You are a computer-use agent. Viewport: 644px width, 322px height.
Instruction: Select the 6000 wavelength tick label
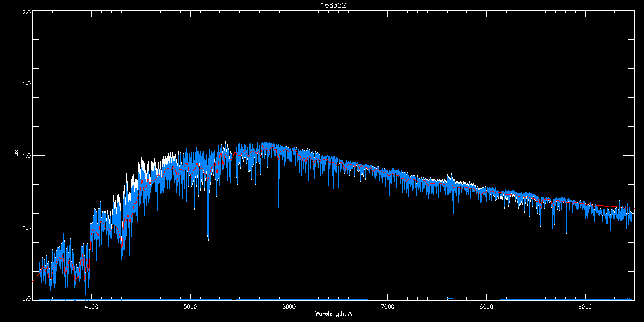click(289, 307)
